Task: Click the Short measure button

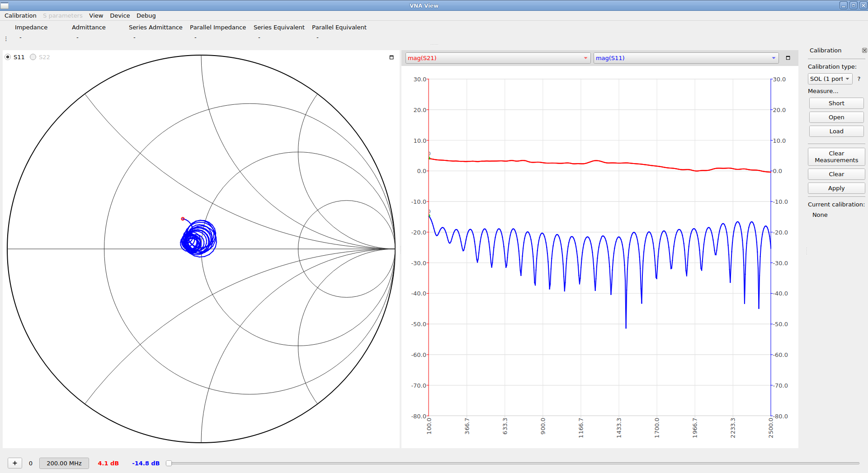Action: pos(836,103)
